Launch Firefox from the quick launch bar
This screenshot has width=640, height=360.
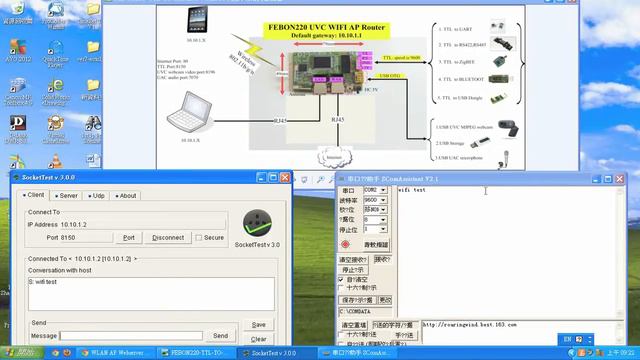click(67, 353)
